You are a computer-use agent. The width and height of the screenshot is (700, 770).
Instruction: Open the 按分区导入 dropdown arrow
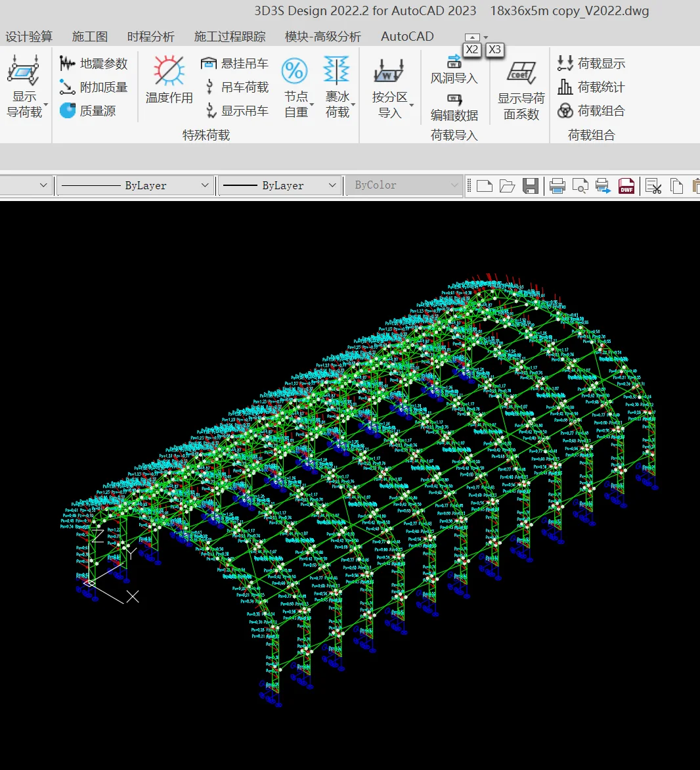[x=412, y=105]
